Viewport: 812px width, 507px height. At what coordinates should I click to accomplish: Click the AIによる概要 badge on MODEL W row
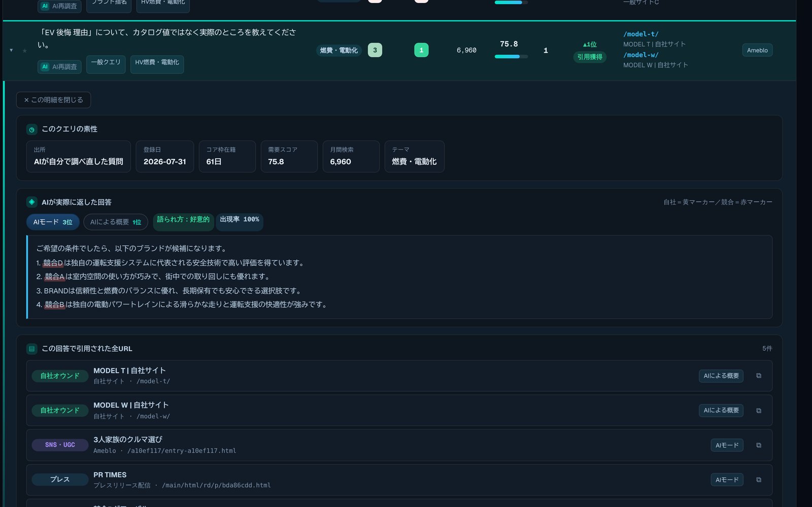(x=721, y=410)
